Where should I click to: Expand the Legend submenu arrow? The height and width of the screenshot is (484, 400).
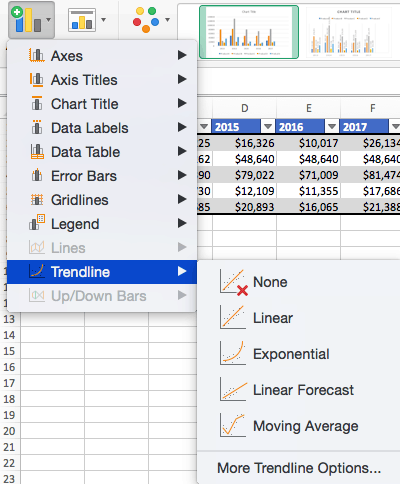coord(182,223)
